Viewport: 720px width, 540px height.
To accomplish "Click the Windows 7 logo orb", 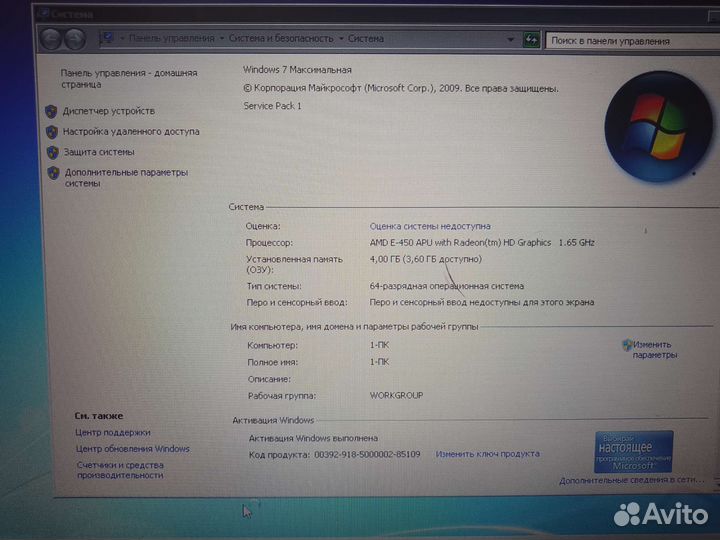I will (659, 126).
